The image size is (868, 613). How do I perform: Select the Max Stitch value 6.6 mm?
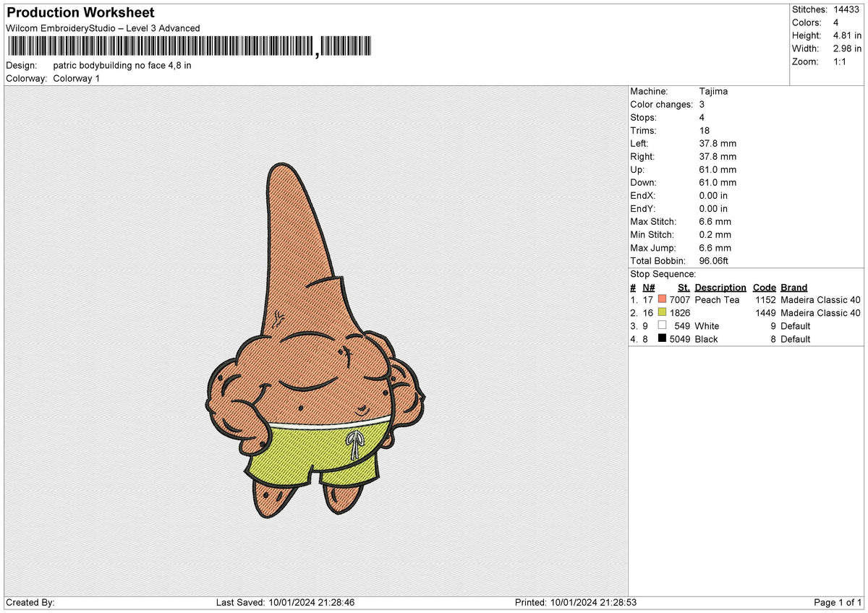(x=715, y=222)
